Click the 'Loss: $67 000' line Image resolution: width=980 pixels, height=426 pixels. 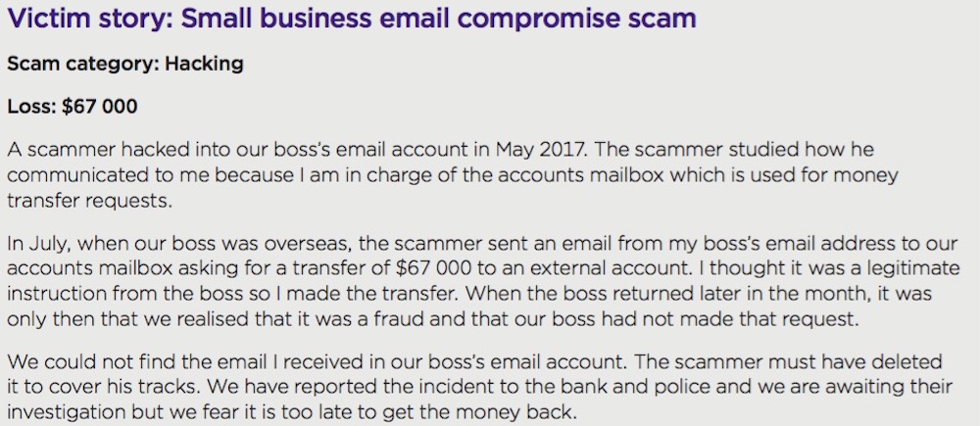pos(72,106)
